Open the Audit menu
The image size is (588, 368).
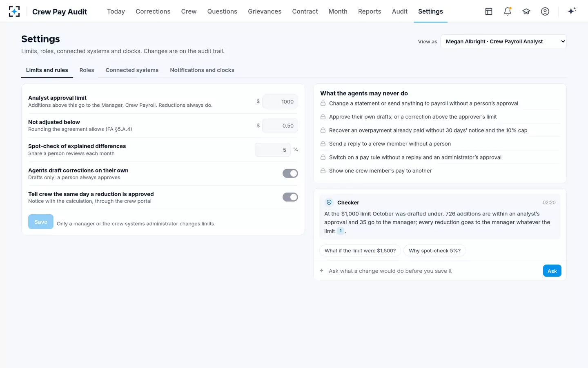pos(400,11)
